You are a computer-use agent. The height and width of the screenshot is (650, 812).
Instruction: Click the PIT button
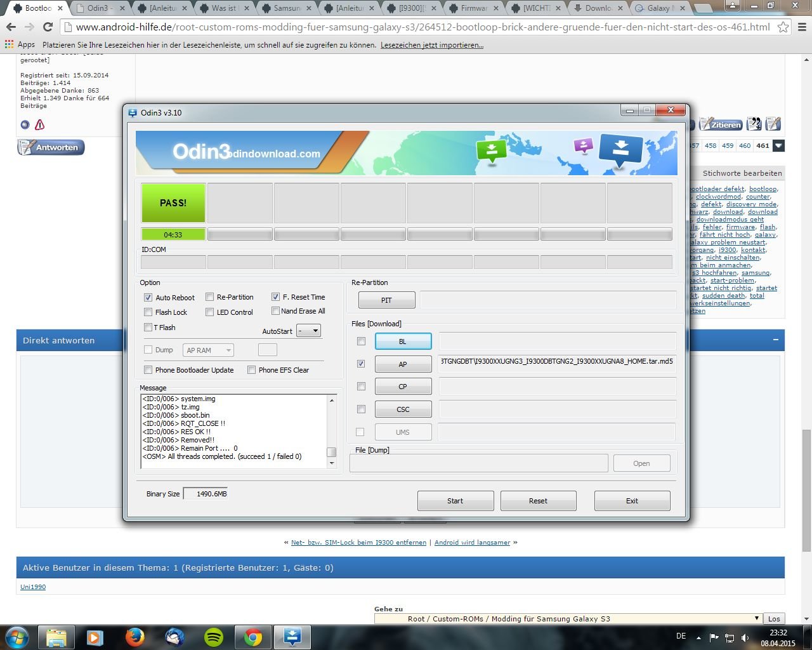click(386, 300)
